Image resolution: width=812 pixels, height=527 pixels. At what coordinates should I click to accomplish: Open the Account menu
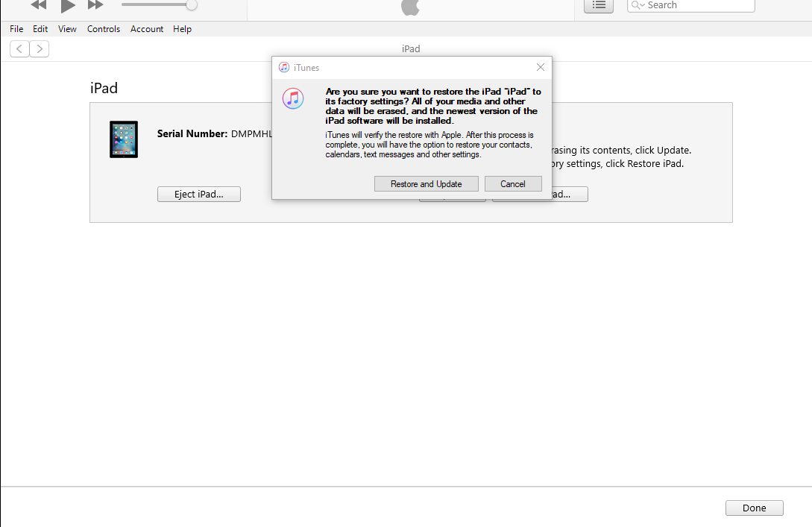click(147, 29)
